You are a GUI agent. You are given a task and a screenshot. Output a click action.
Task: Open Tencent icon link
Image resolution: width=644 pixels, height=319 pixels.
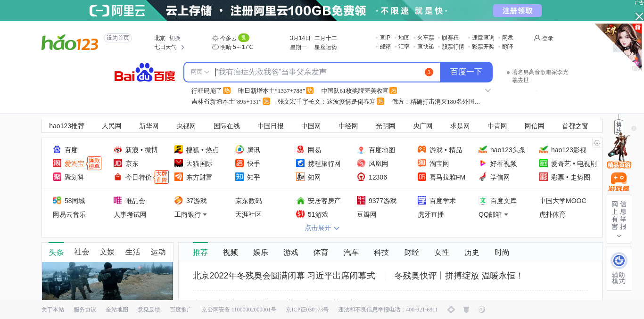click(239, 150)
